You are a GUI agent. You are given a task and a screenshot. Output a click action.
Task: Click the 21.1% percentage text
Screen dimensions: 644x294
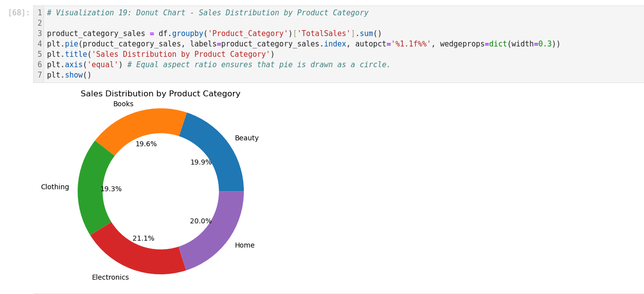[x=143, y=239]
